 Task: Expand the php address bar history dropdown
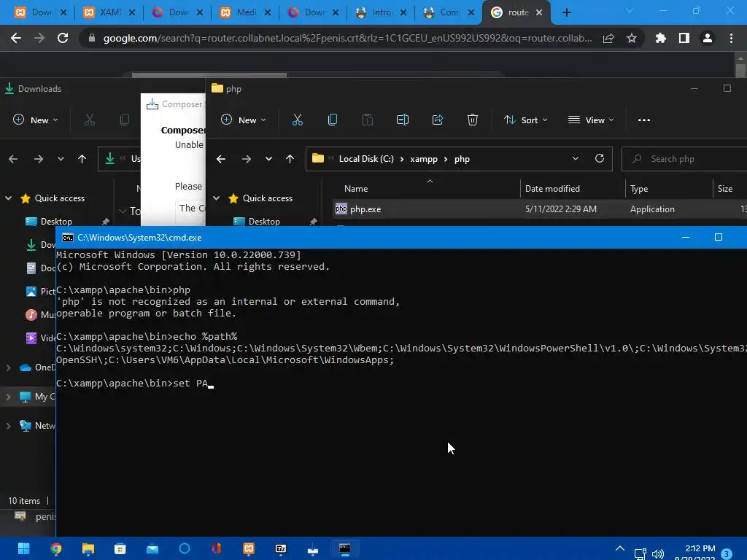click(x=576, y=158)
